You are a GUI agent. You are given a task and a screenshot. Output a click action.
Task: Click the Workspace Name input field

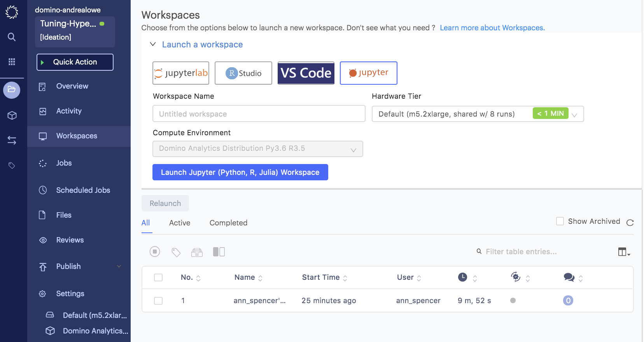click(259, 113)
